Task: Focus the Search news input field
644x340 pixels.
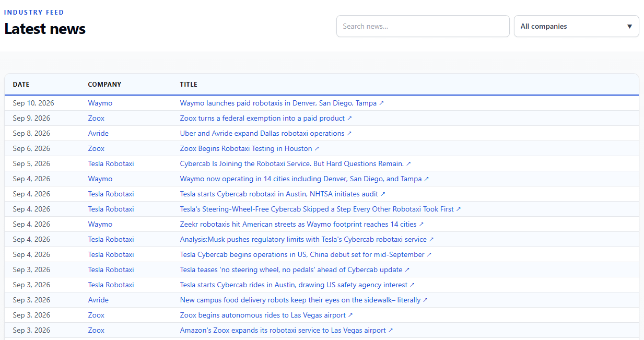Action: pos(423,26)
